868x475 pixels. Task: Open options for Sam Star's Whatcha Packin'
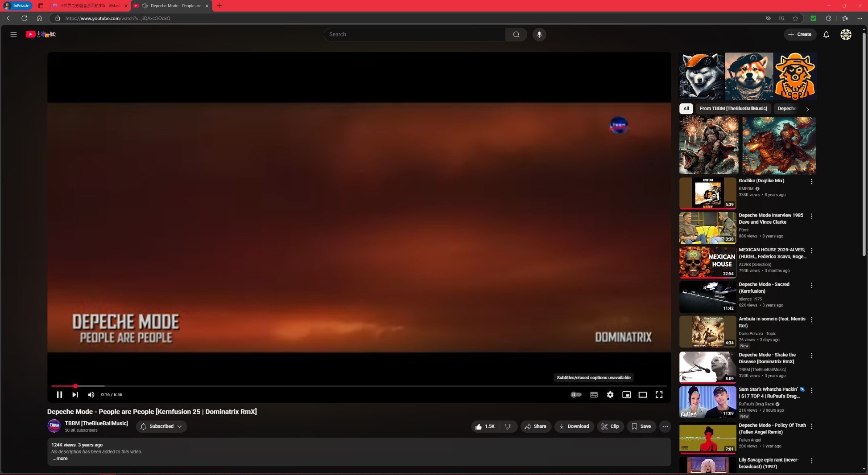811,390
